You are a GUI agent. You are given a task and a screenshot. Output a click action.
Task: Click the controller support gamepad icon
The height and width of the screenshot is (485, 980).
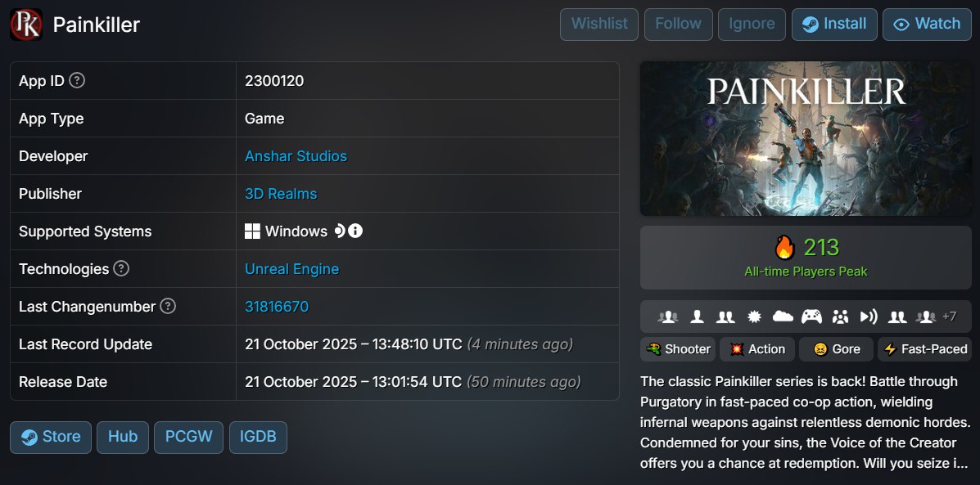click(811, 317)
